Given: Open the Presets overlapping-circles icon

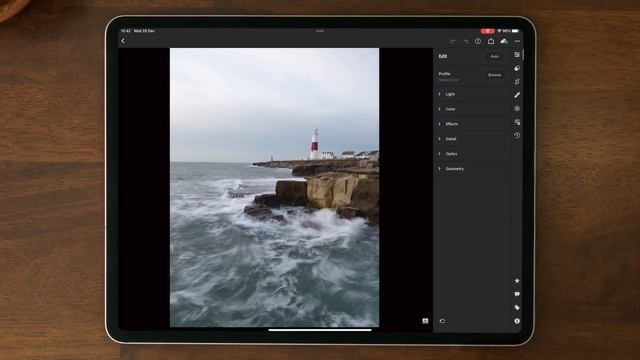Looking at the screenshot, I should click(517, 68).
